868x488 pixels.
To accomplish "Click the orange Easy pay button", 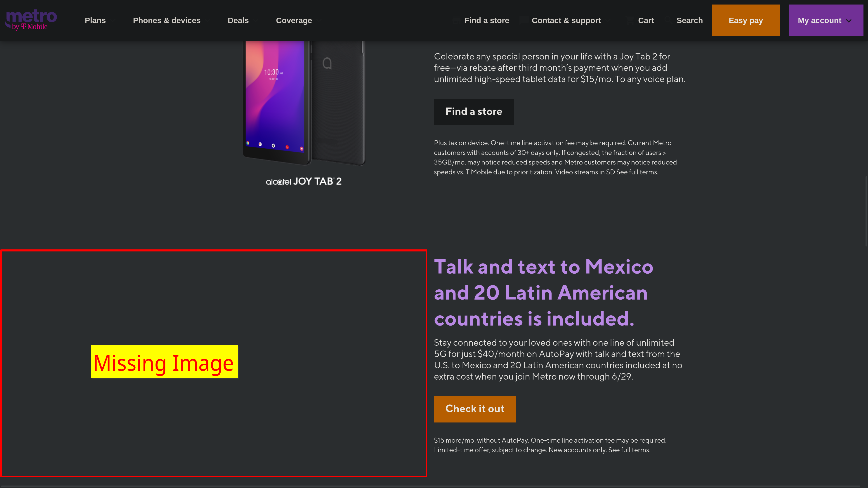I will click(746, 20).
